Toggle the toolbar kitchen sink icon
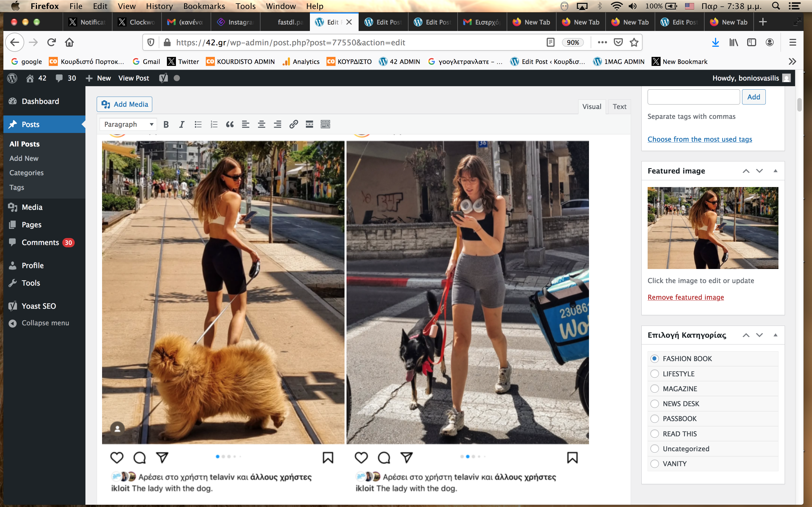The height and width of the screenshot is (507, 812). (325, 124)
